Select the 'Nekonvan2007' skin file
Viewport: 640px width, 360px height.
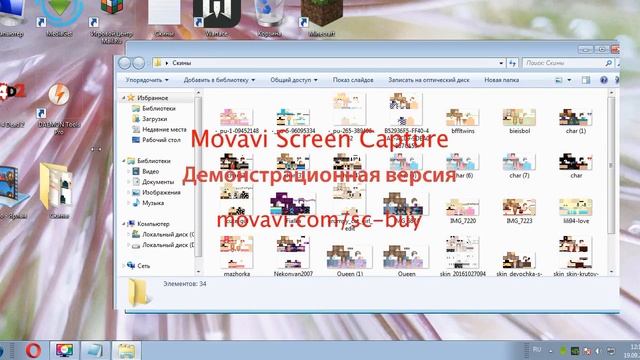click(x=293, y=256)
